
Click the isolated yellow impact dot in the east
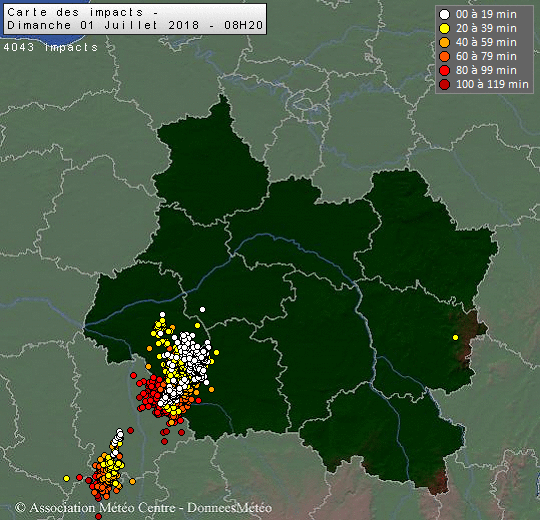(x=455, y=337)
